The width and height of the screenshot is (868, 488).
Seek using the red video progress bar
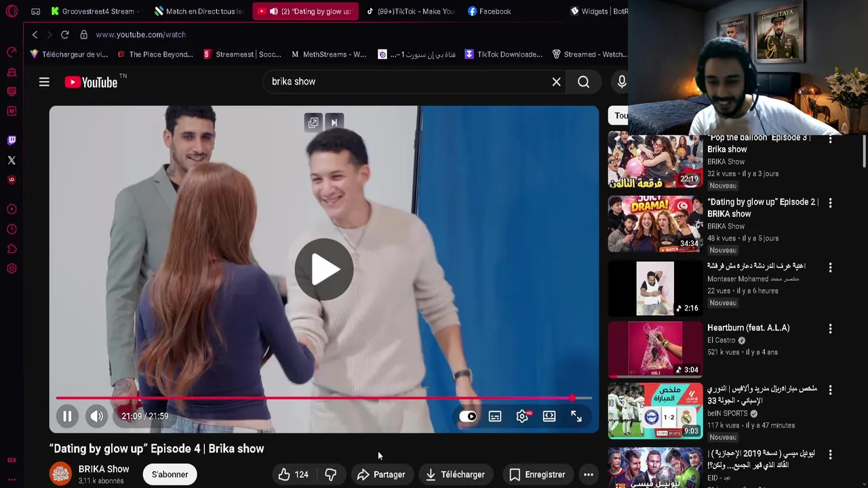324,398
